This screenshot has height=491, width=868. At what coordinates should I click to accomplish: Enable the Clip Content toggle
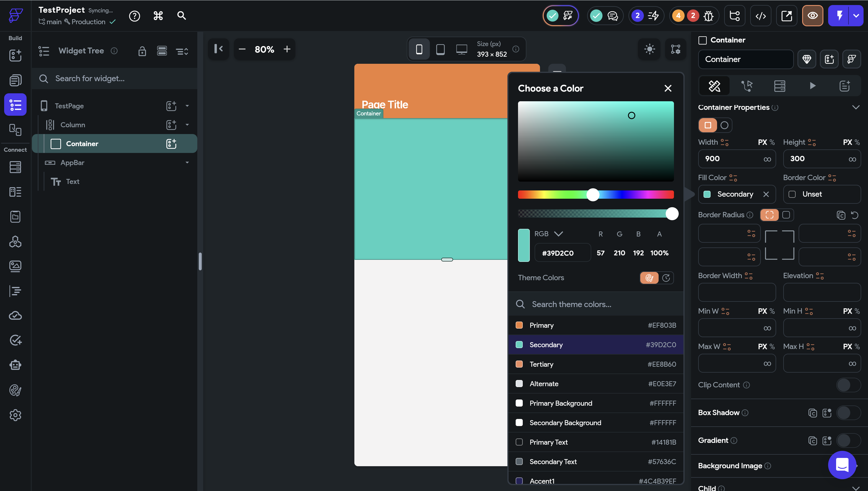[x=848, y=385]
